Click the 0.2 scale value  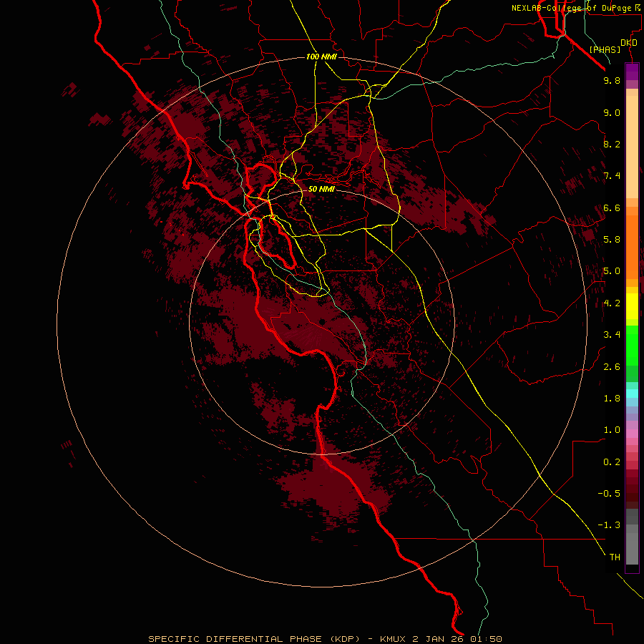tap(612, 462)
